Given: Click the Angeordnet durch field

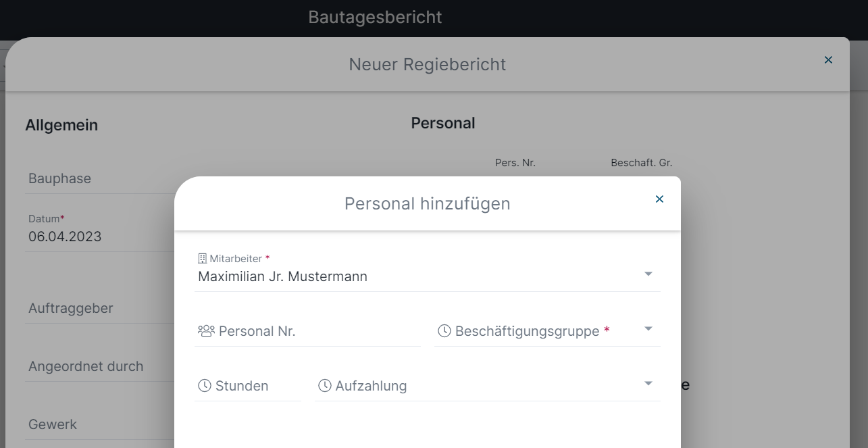Looking at the screenshot, I should (x=100, y=366).
